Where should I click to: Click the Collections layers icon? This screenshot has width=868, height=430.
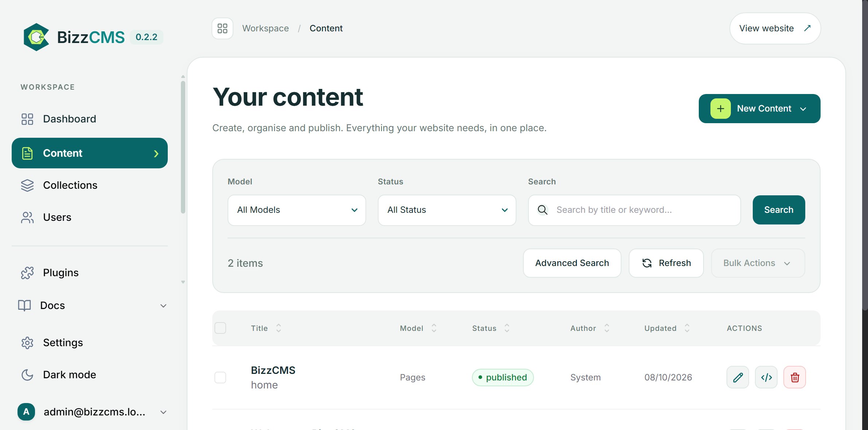(x=27, y=185)
